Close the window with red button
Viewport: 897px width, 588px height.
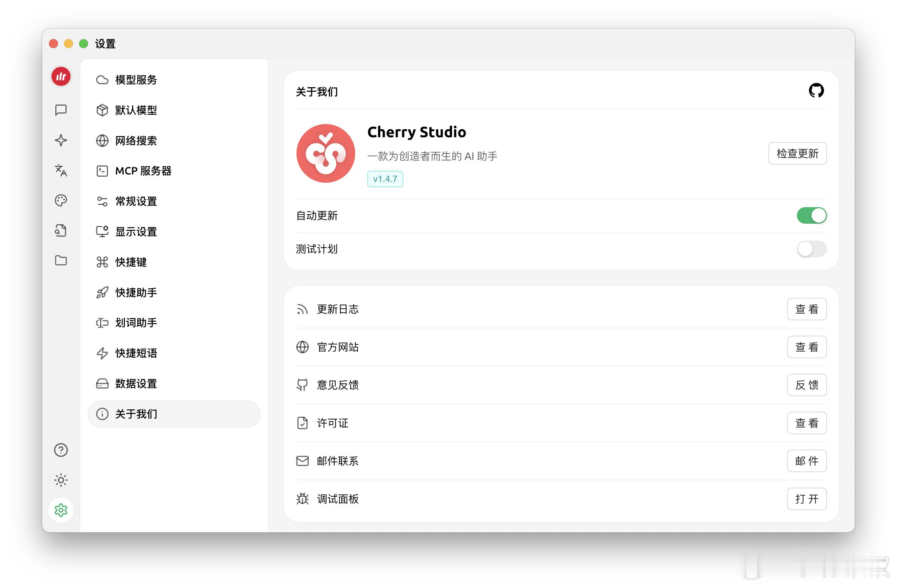coord(53,44)
